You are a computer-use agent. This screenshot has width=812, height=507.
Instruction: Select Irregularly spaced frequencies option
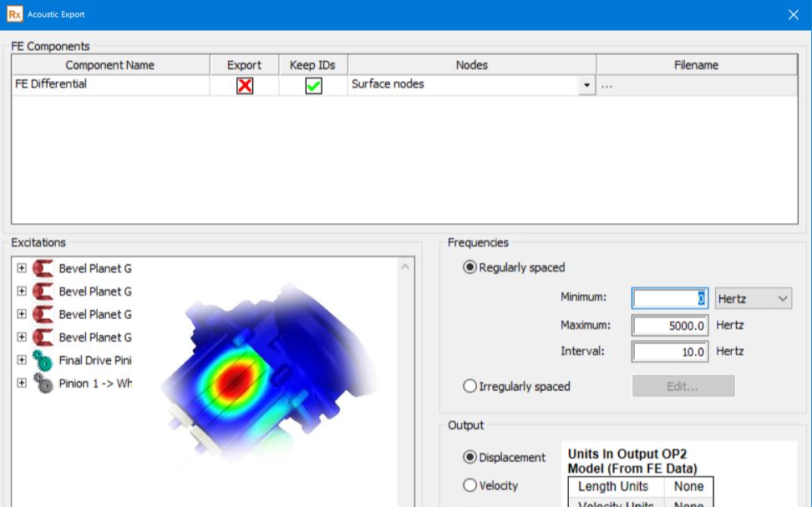click(469, 387)
